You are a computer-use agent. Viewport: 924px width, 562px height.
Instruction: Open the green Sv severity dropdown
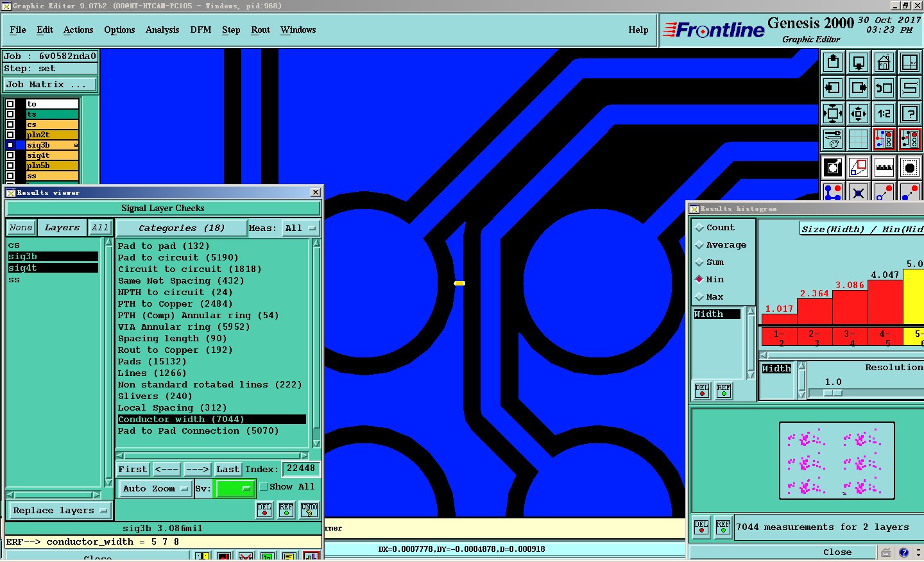point(235,489)
